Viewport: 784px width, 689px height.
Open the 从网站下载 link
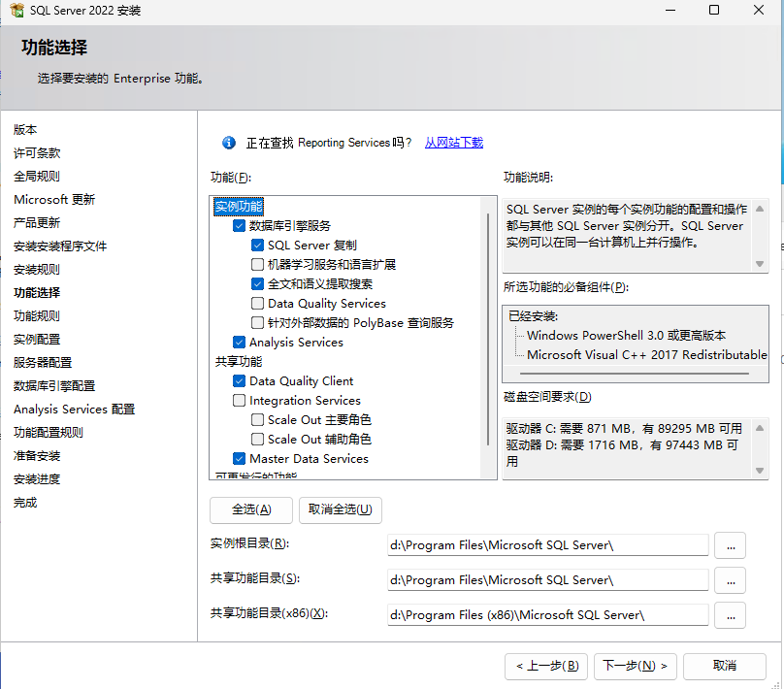(454, 143)
